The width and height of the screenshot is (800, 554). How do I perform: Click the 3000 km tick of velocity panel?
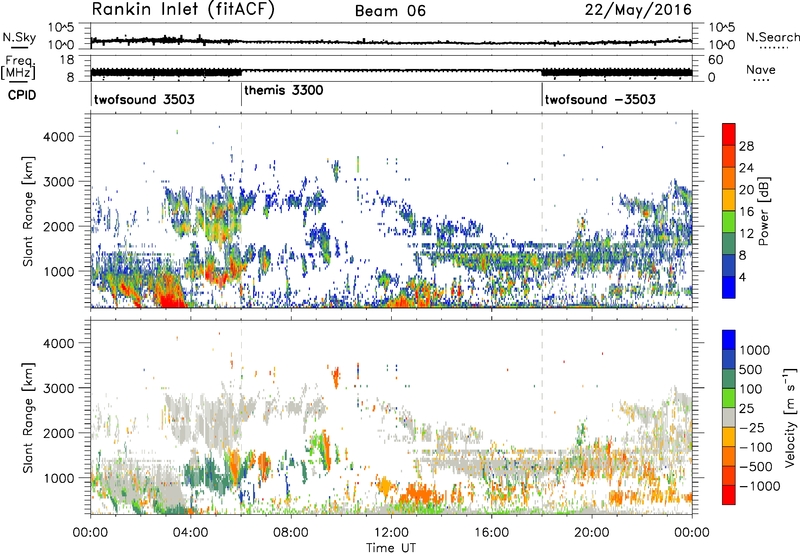click(x=58, y=388)
